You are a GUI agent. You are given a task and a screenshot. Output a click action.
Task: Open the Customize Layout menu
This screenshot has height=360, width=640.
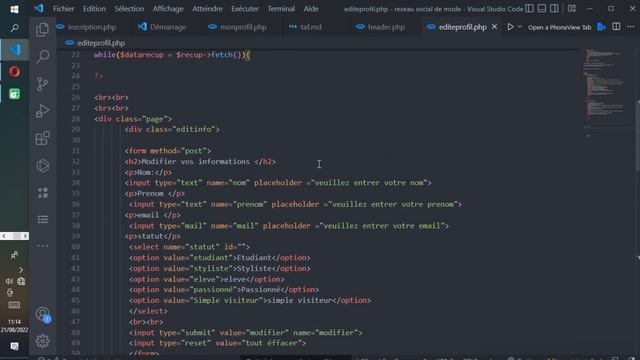tap(572, 8)
